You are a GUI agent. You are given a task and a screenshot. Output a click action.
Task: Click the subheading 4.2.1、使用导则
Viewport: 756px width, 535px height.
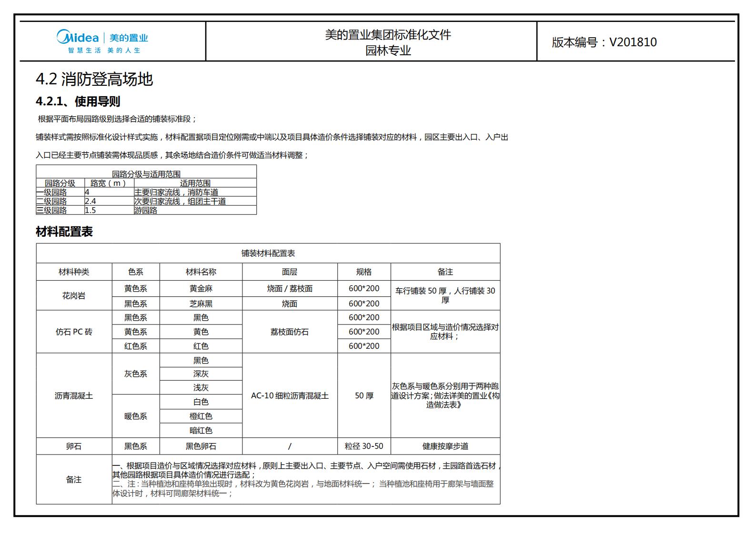point(78,101)
